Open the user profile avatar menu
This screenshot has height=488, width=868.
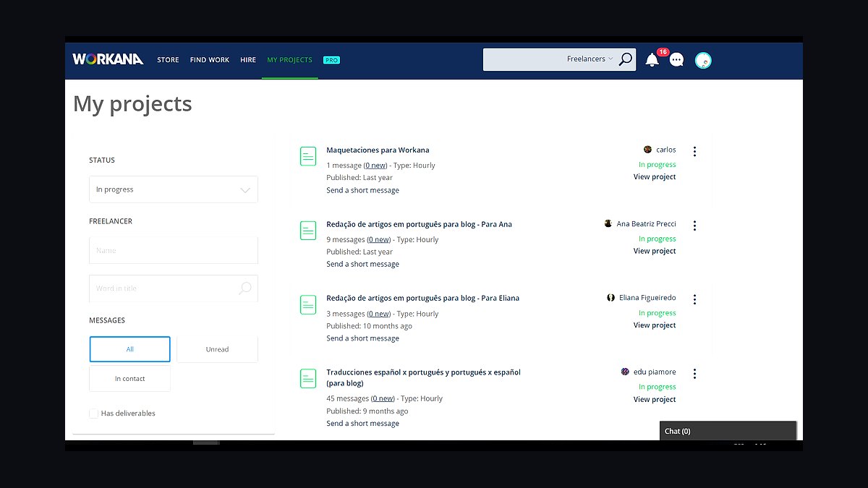pos(703,60)
